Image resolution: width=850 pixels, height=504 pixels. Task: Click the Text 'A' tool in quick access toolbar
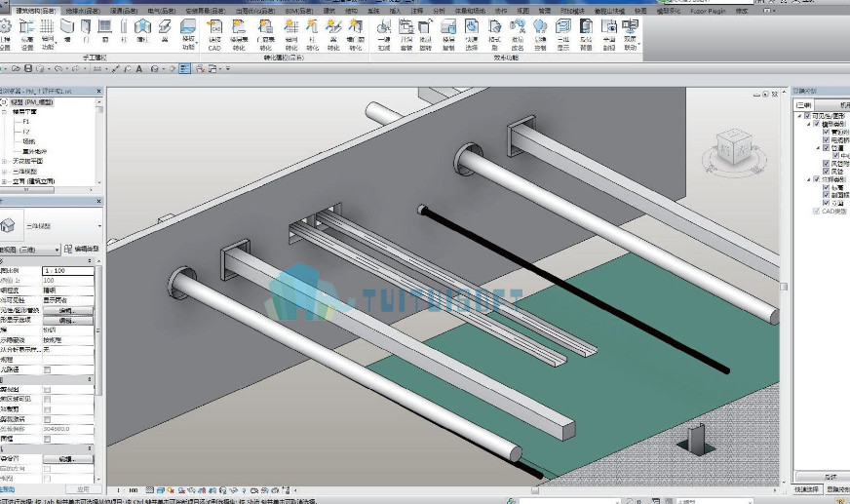139,69
